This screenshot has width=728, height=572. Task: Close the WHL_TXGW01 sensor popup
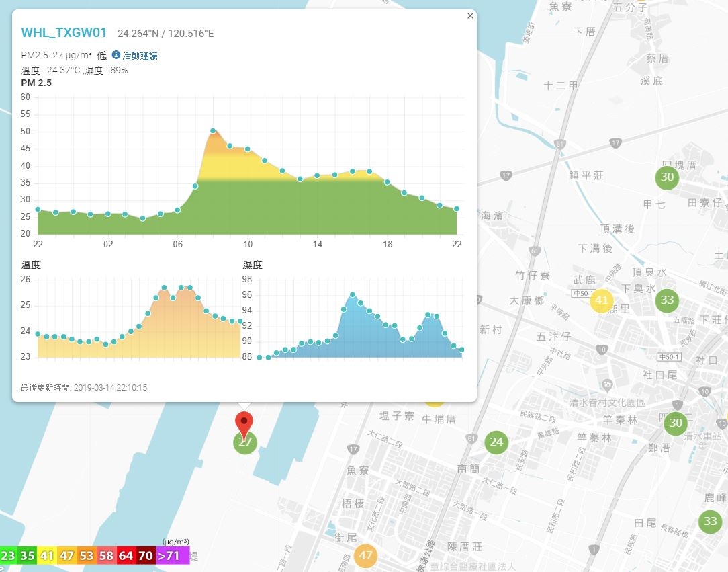click(x=470, y=16)
